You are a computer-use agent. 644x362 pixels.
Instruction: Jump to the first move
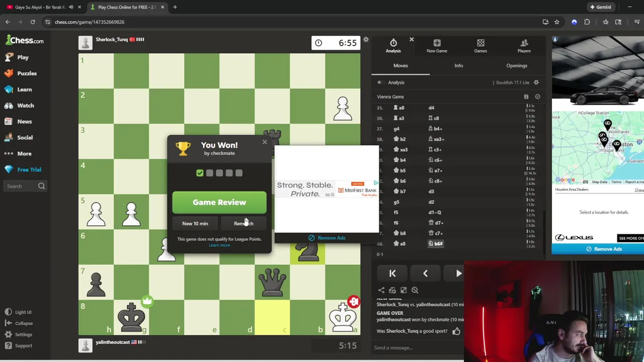coord(392,274)
